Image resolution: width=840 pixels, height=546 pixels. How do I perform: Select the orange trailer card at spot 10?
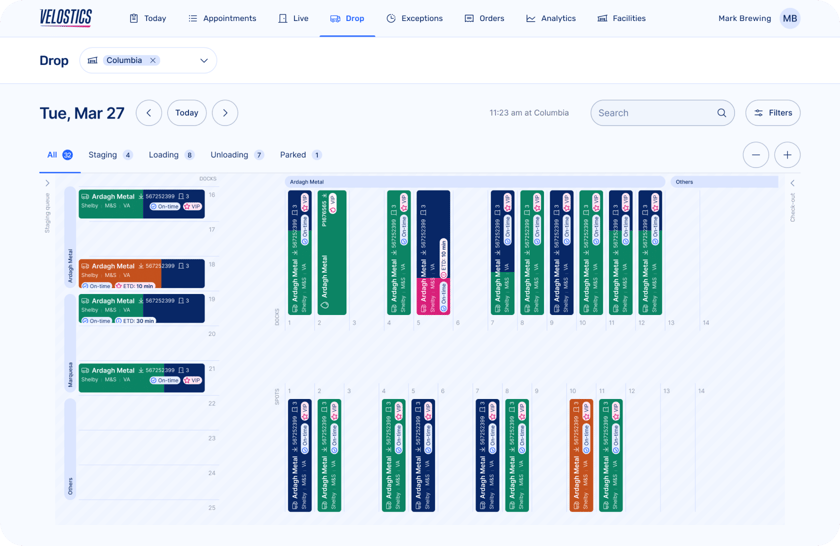point(581,455)
